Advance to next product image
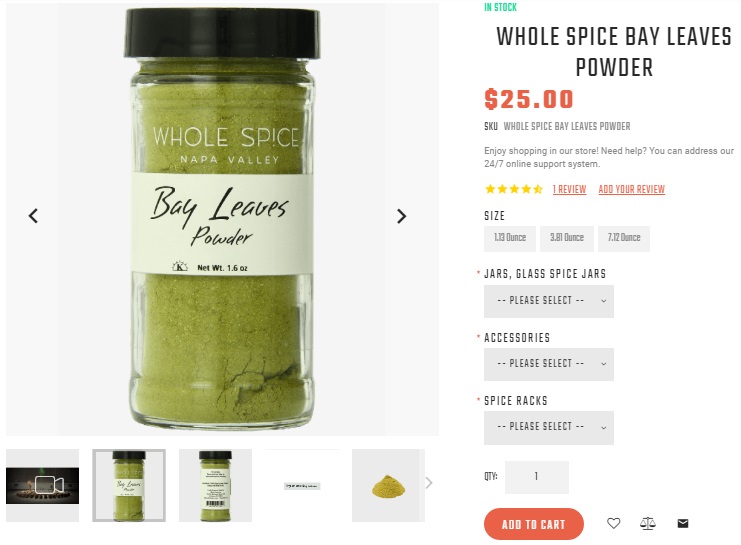The height and width of the screenshot is (545, 741). (x=401, y=216)
